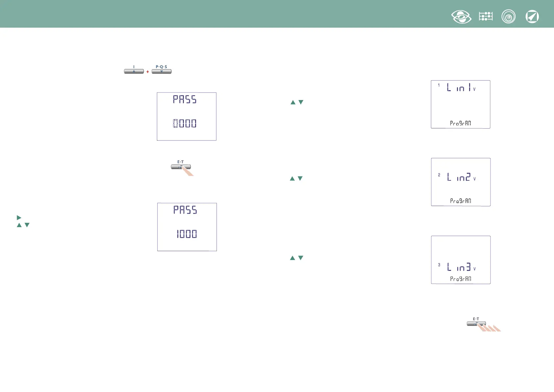Click the red plus sign between the keys
This screenshot has height=392, width=554.
pos(148,72)
